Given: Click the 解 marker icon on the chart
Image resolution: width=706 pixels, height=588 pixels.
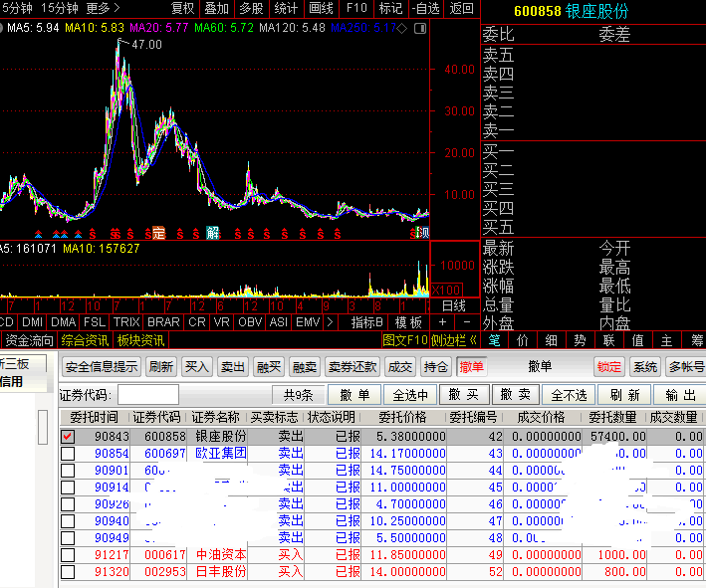Looking at the screenshot, I should tap(212, 233).
